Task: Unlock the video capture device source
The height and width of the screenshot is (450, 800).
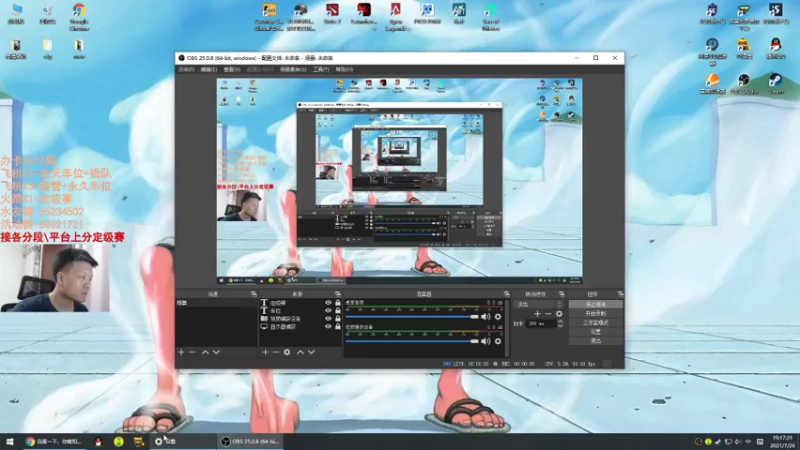Action: point(338,318)
